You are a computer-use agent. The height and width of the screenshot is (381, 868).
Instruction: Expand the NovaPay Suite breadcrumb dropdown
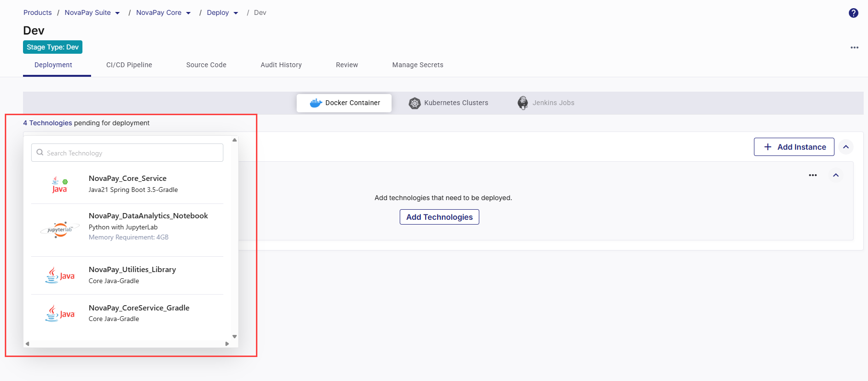(117, 13)
